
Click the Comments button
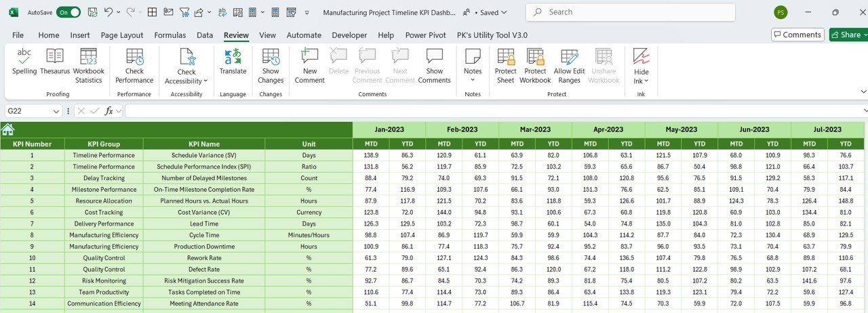click(797, 35)
